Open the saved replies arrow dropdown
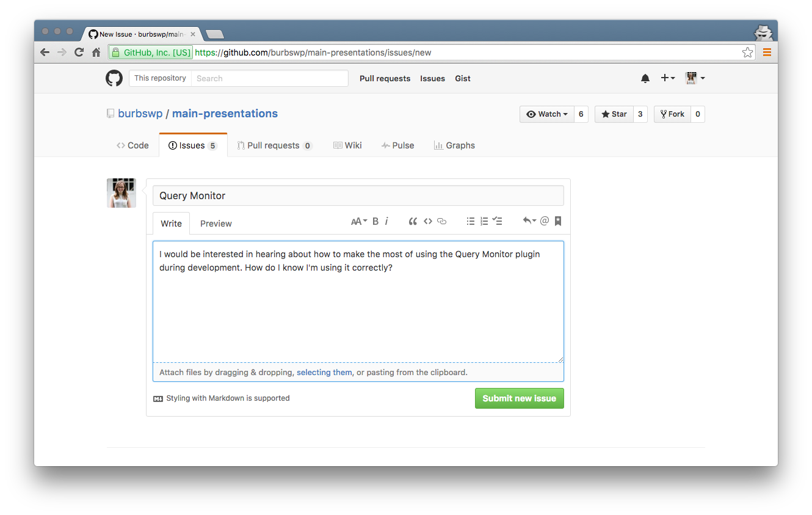Image resolution: width=812 pixels, height=515 pixels. click(529, 221)
